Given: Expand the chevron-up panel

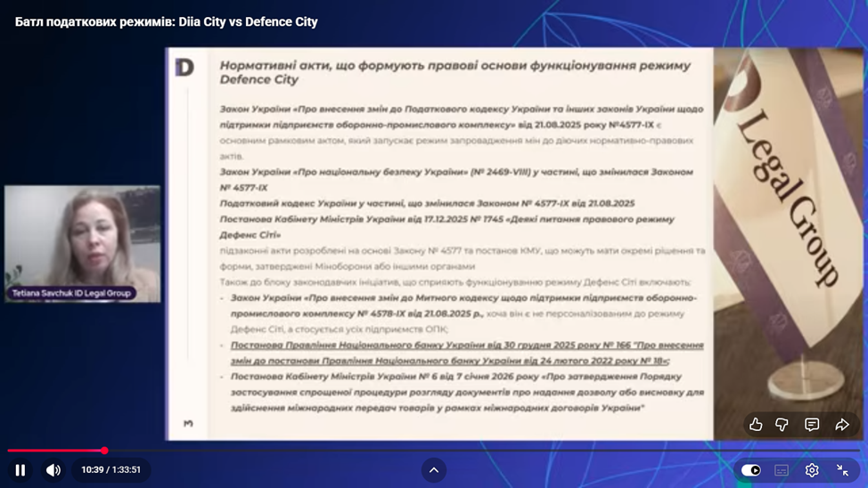Looking at the screenshot, I should tap(434, 470).
